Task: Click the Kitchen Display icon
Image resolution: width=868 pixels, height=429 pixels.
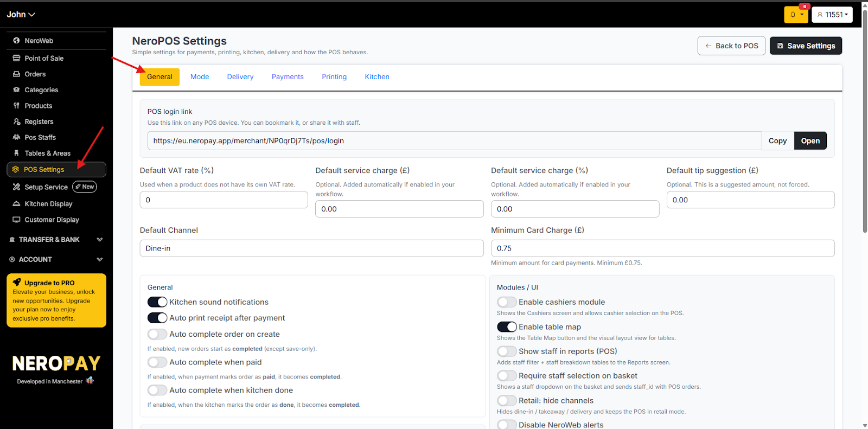Action: [16, 204]
